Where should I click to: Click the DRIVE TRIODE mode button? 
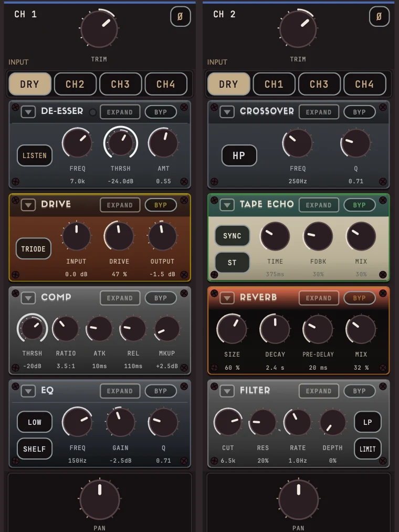pyautogui.click(x=33, y=249)
